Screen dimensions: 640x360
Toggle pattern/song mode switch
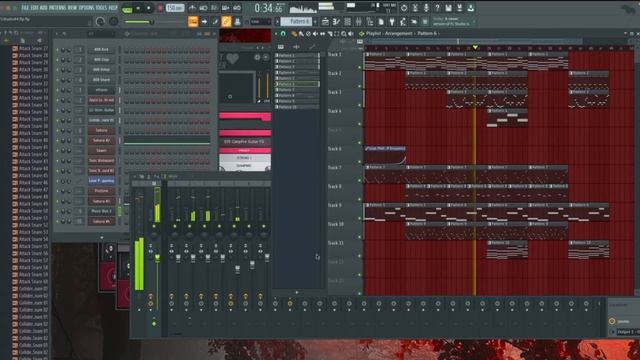pyautogui.click(x=127, y=9)
